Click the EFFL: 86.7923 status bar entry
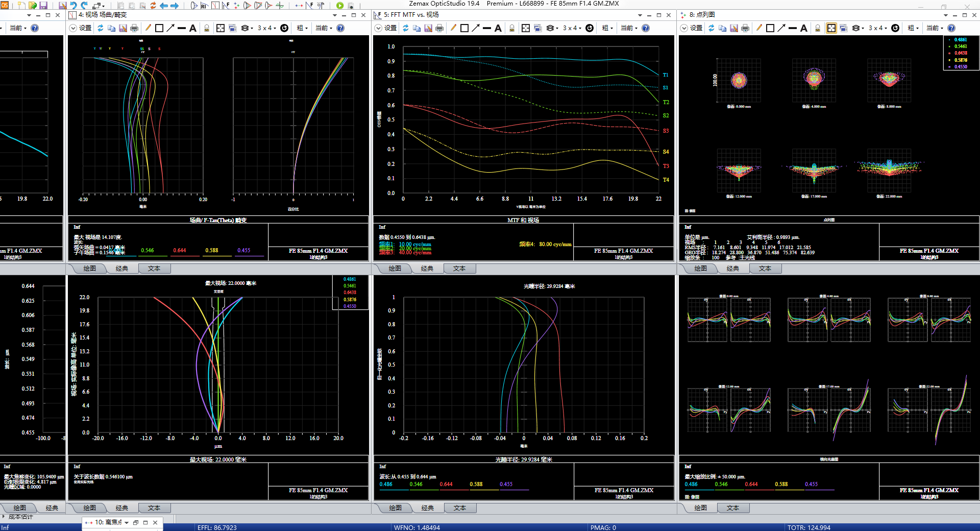 217,527
